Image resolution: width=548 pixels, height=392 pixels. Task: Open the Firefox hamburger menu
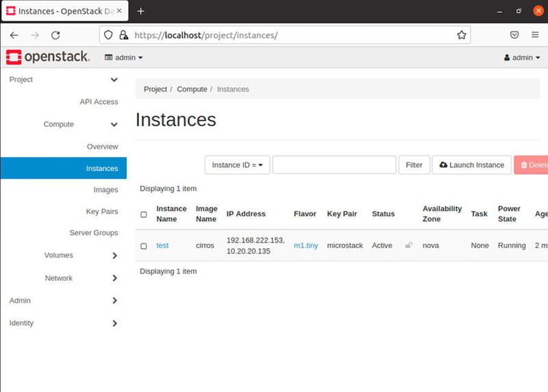(535, 35)
